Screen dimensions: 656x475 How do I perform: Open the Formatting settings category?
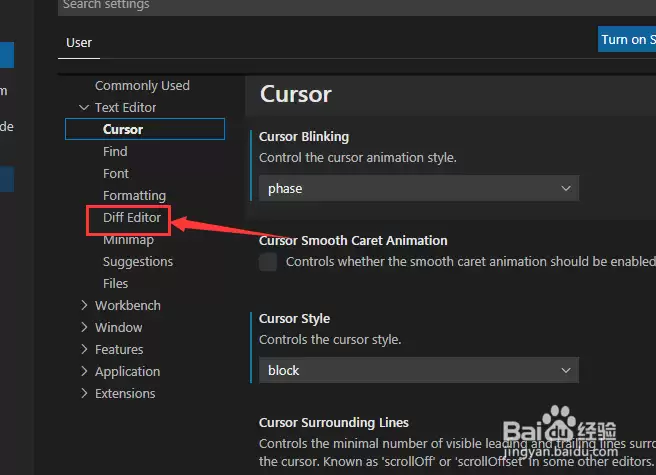click(x=134, y=195)
